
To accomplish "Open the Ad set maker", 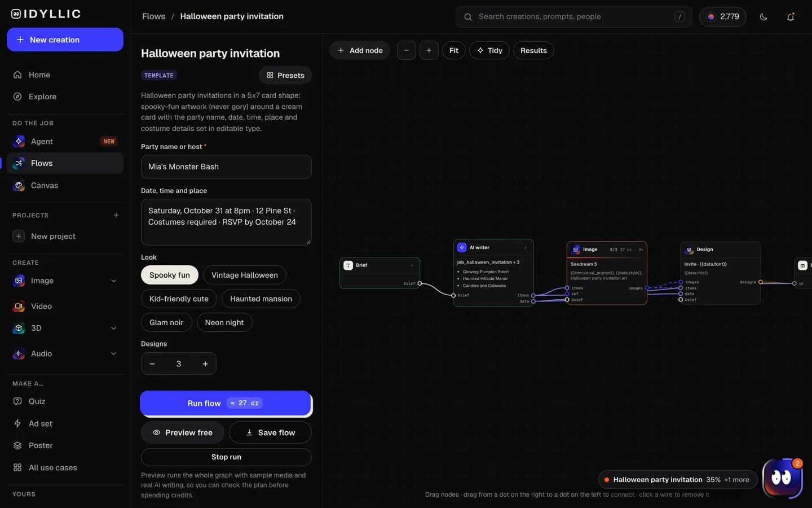I will [65, 423].
